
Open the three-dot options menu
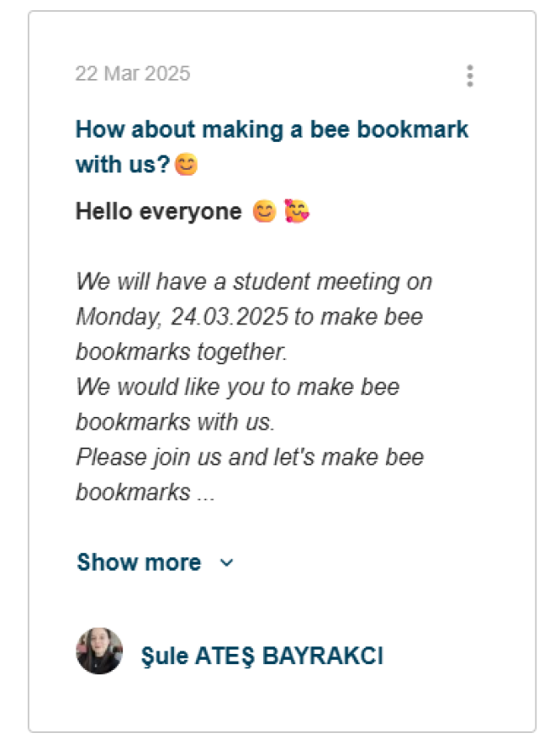(x=470, y=76)
